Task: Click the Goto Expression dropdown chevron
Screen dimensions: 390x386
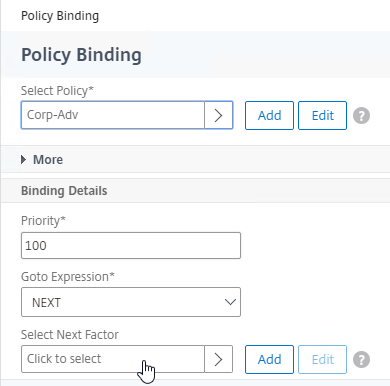Action: coord(230,302)
